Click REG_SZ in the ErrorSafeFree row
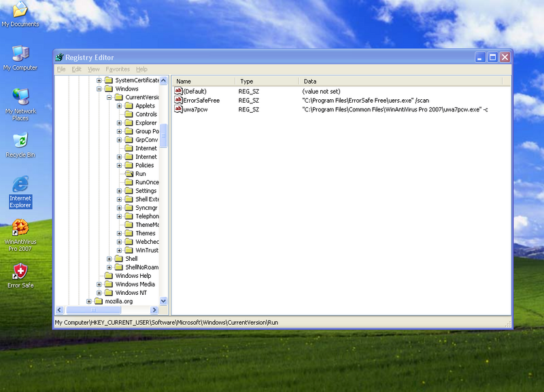This screenshot has height=392, width=544. (249, 101)
